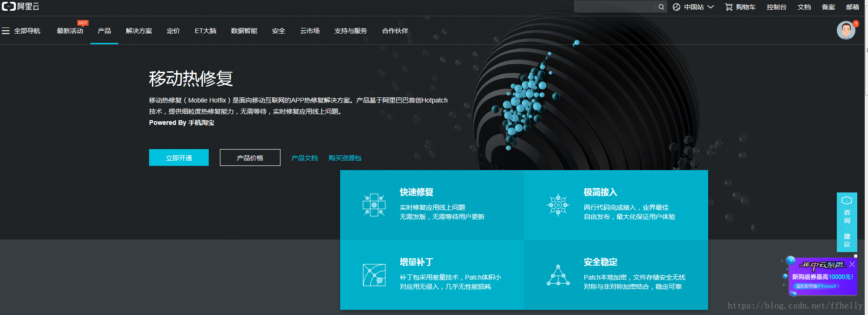
Task: Open 安全 menu item
Action: [x=279, y=31]
